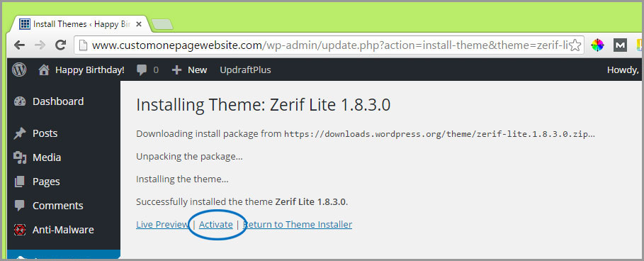
Task: Click the colorful wheel extension icon
Action: tap(597, 45)
